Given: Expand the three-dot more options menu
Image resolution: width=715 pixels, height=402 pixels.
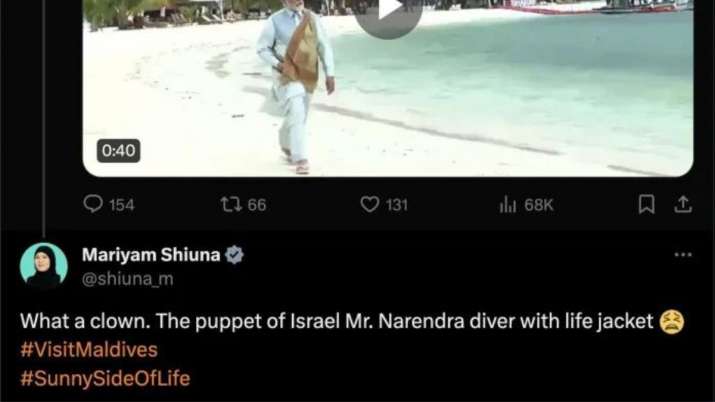Looking at the screenshot, I should pyautogui.click(x=683, y=255).
